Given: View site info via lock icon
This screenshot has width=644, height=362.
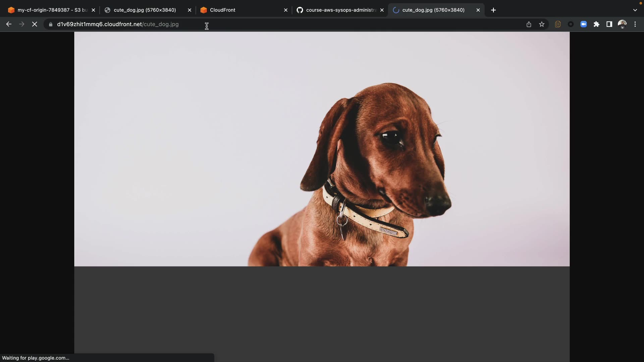Looking at the screenshot, I should tap(51, 24).
